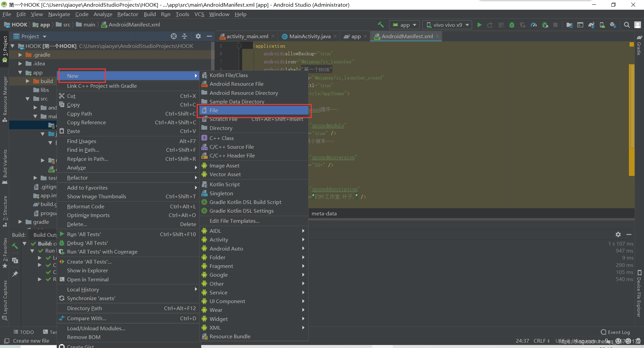Open Build Variants side tab

tap(5, 167)
